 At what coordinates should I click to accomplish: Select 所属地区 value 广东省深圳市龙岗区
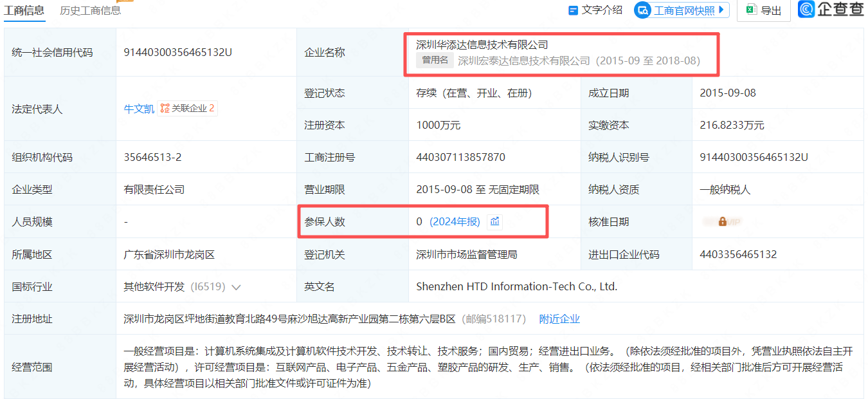point(170,254)
